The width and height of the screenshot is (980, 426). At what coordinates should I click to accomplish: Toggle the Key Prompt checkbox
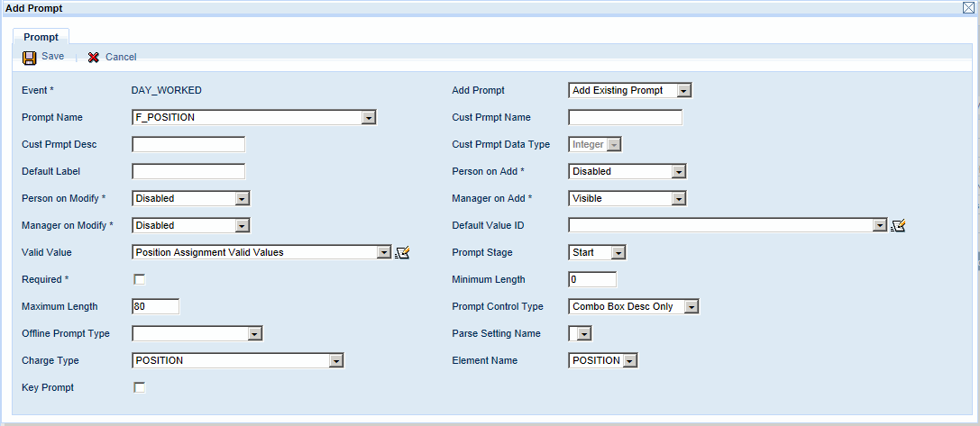[140, 388]
